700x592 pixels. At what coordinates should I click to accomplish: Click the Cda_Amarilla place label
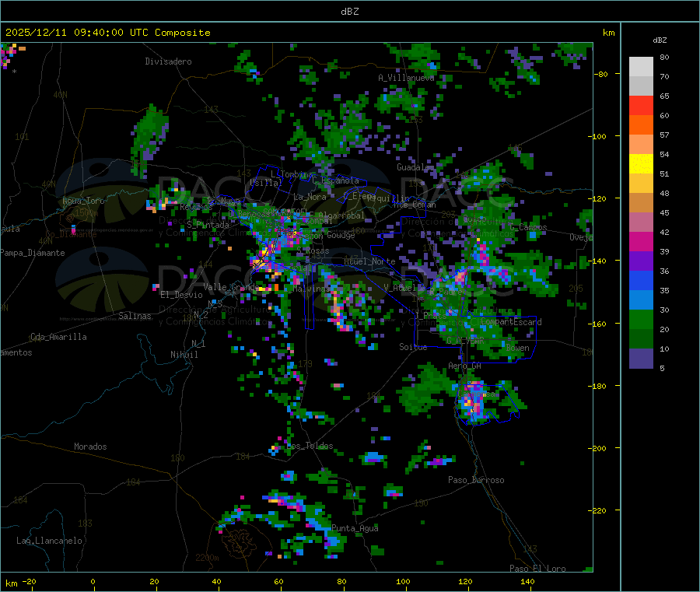58,337
